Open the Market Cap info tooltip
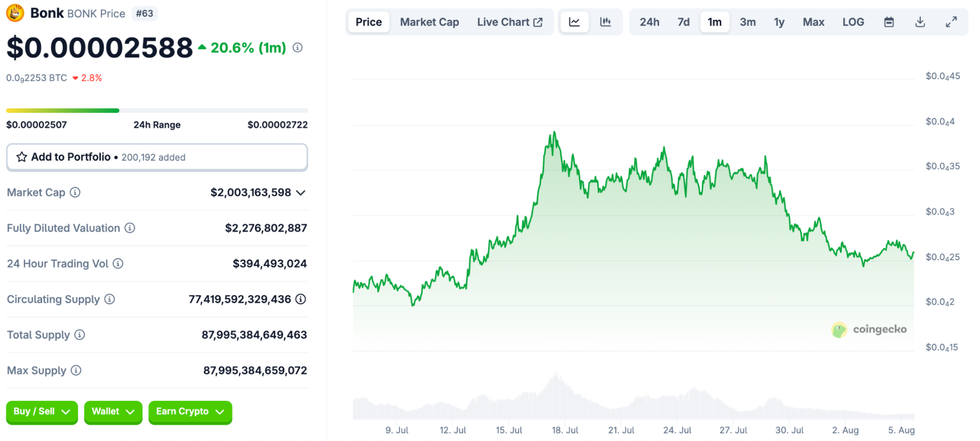 point(75,193)
